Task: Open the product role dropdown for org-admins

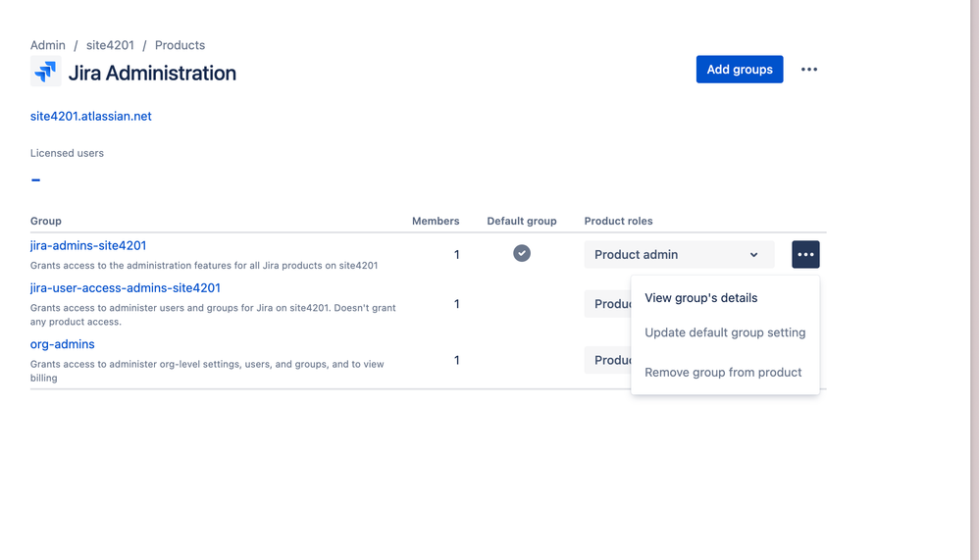Action: 607,360
